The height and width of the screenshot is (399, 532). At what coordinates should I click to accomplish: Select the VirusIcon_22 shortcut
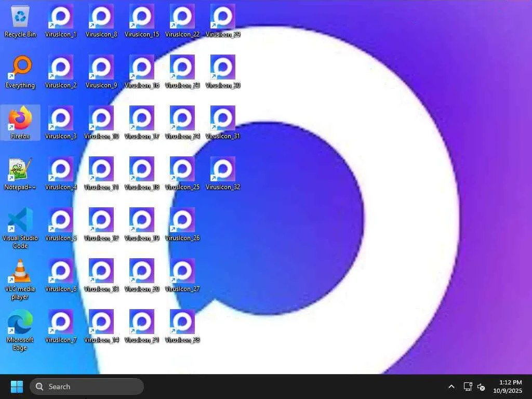click(x=182, y=21)
